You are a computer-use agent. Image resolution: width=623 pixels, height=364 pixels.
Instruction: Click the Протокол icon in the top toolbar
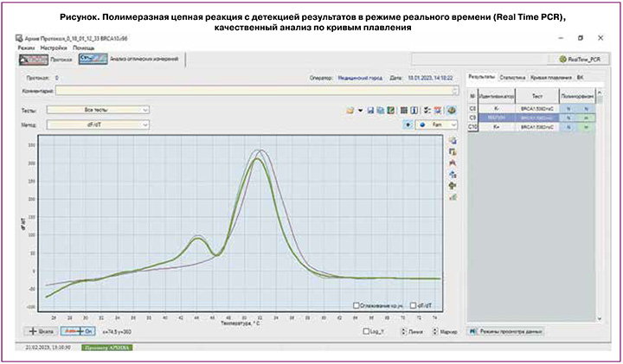35,60
